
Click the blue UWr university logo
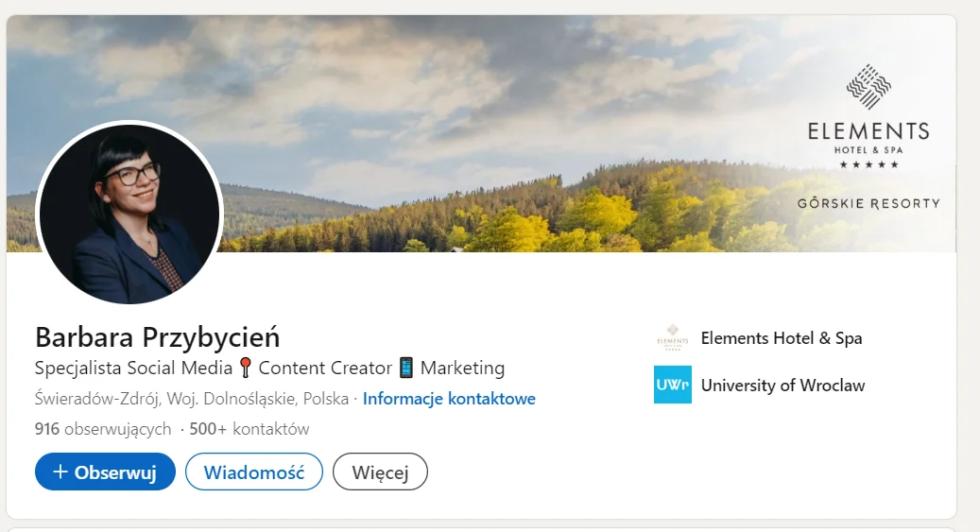pos(673,385)
